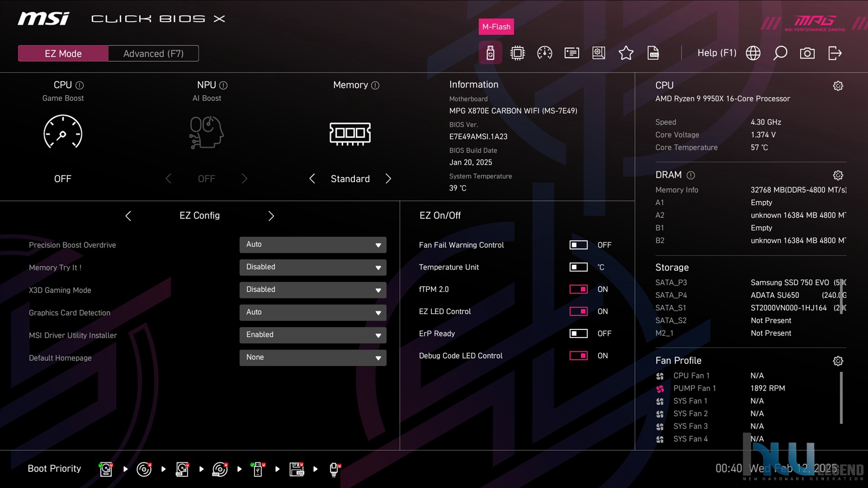Select the last boot priority USB device icon
This screenshot has width=868, height=488.
coord(334,469)
